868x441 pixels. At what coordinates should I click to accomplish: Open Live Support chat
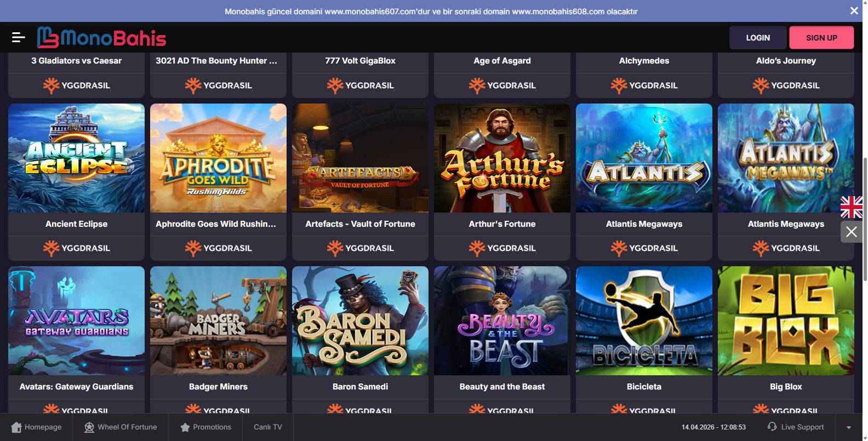[796, 427]
